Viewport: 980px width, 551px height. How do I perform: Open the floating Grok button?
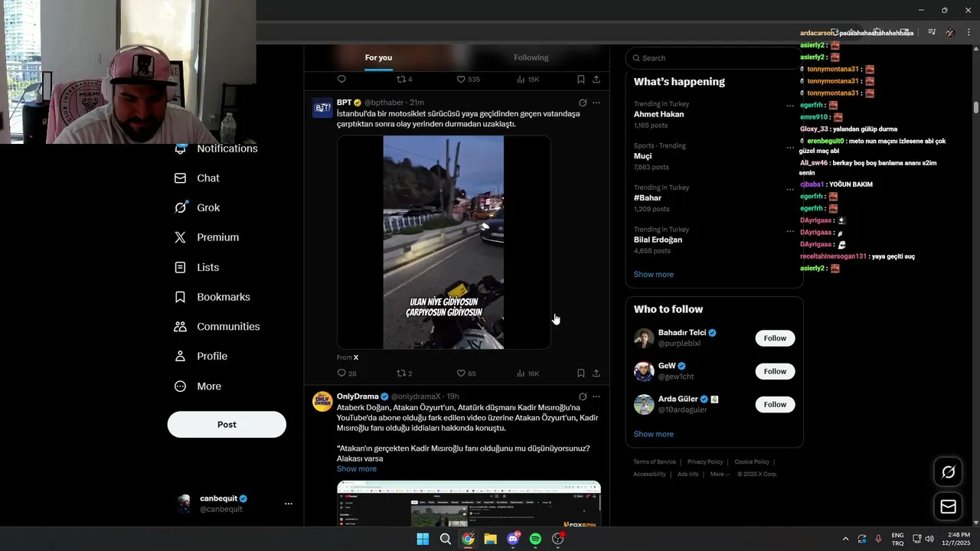[948, 472]
